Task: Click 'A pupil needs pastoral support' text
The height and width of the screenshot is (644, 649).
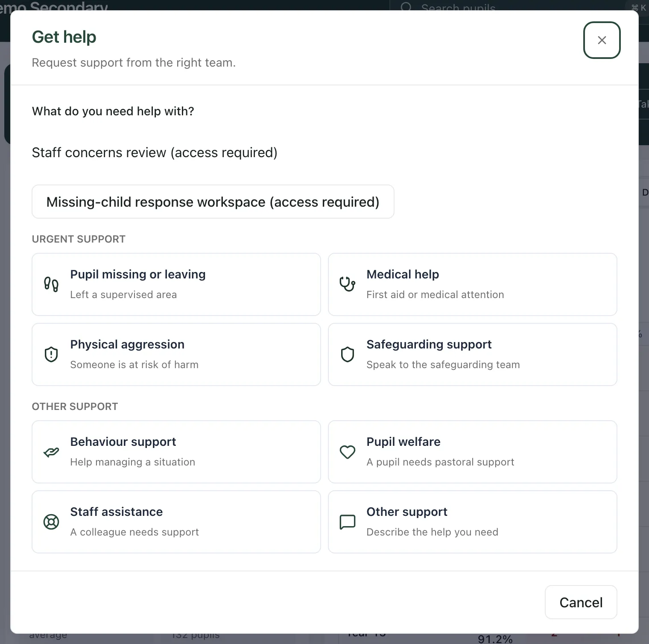Action: coord(440,462)
